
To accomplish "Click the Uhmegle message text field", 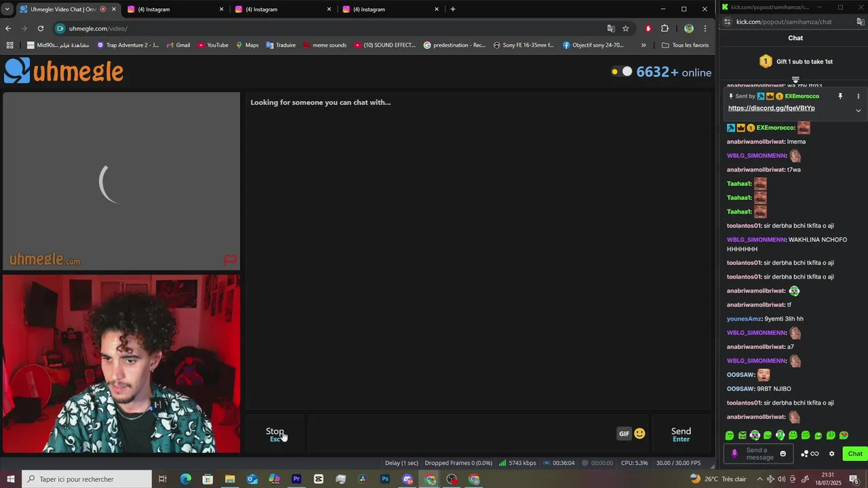I will click(x=461, y=434).
